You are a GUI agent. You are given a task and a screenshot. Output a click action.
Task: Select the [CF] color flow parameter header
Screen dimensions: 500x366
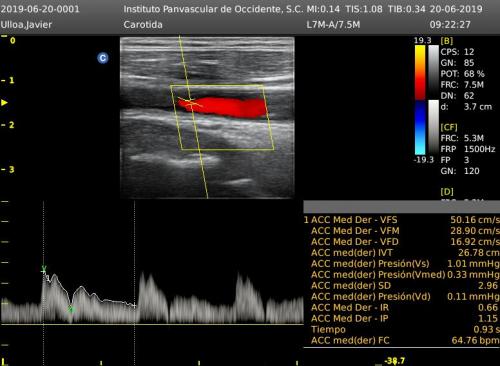pos(449,127)
